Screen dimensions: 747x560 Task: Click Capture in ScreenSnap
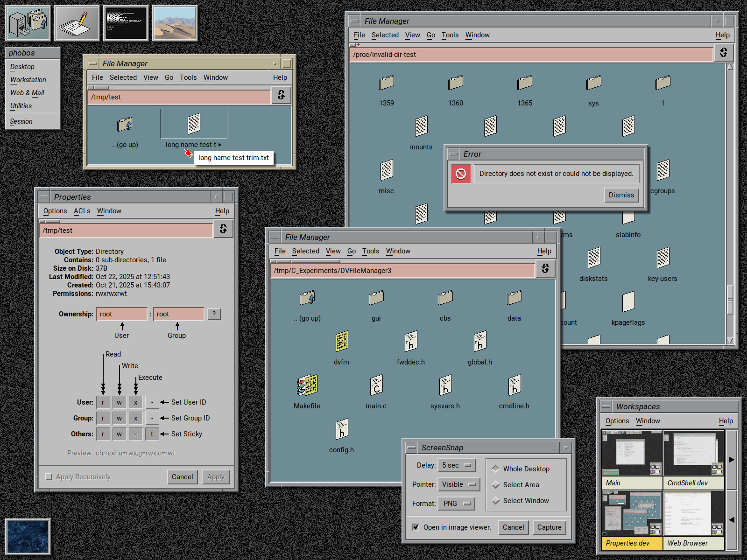tap(550, 527)
